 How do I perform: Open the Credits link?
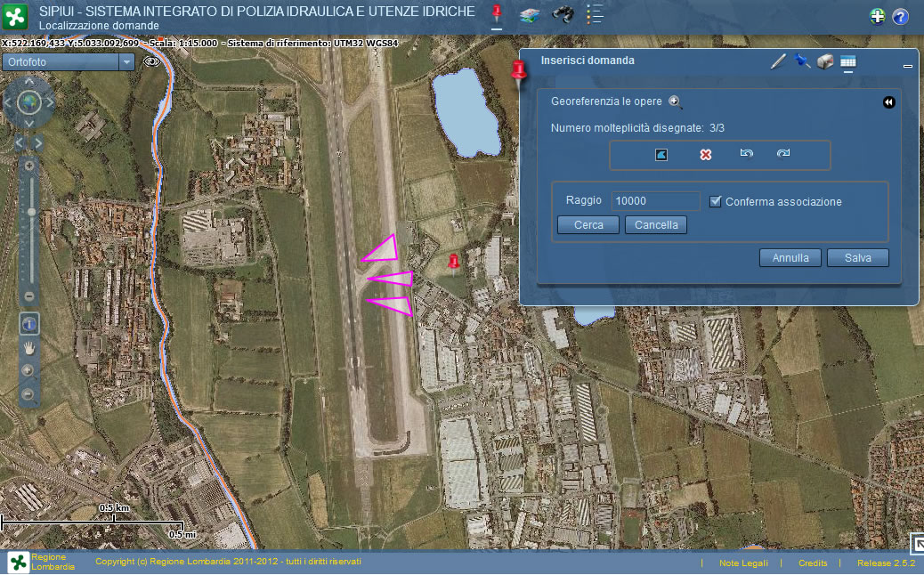[813, 563]
